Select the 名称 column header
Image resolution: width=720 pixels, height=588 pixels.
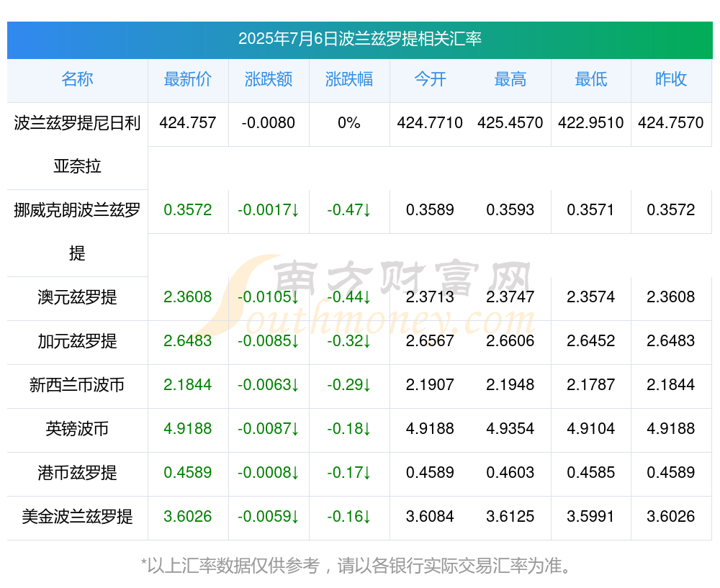77,79
